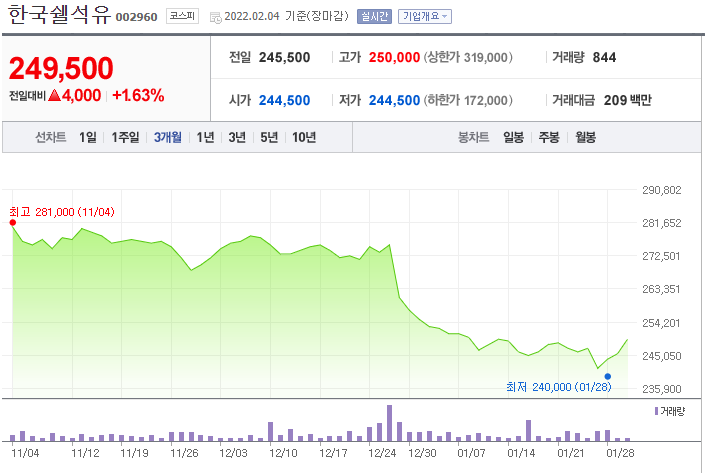Open the 기업개요 dropdown
Screen dimensions: 705x473
425,17
